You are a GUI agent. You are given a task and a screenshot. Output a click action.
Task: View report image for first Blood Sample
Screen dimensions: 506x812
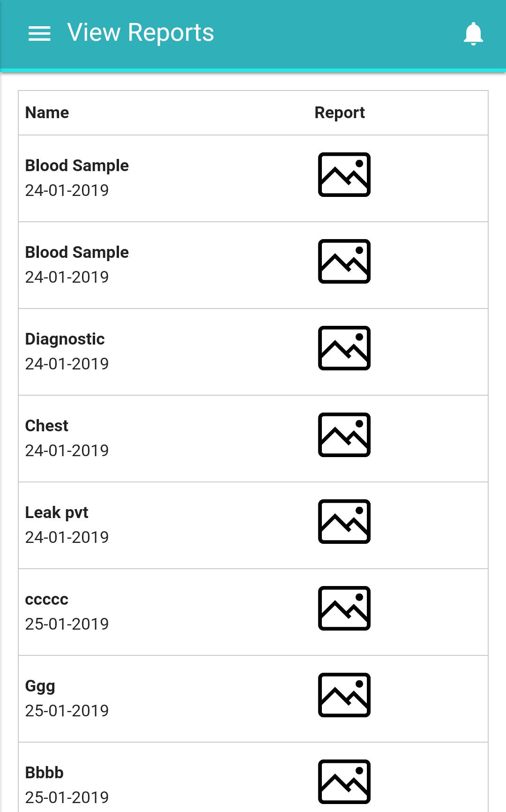[344, 174]
